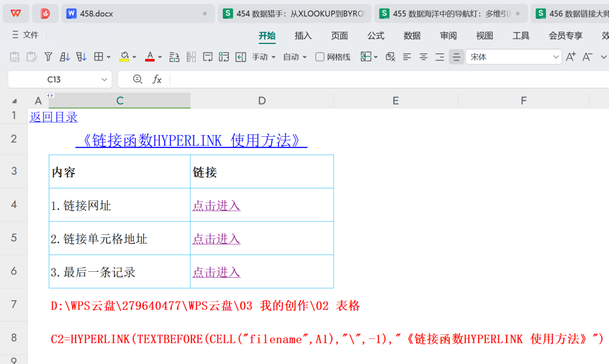Click into the formula bar input
Viewport: 609px width, 364px height.
(x=390, y=79)
